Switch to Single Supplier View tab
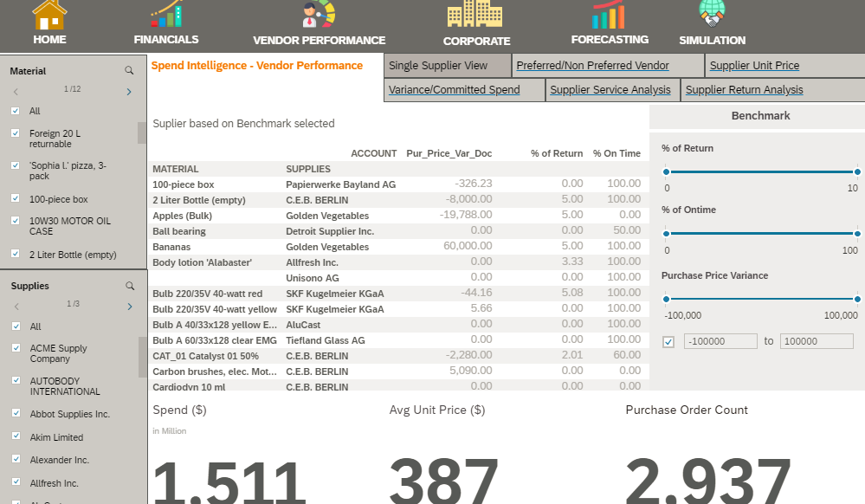 pyautogui.click(x=438, y=66)
